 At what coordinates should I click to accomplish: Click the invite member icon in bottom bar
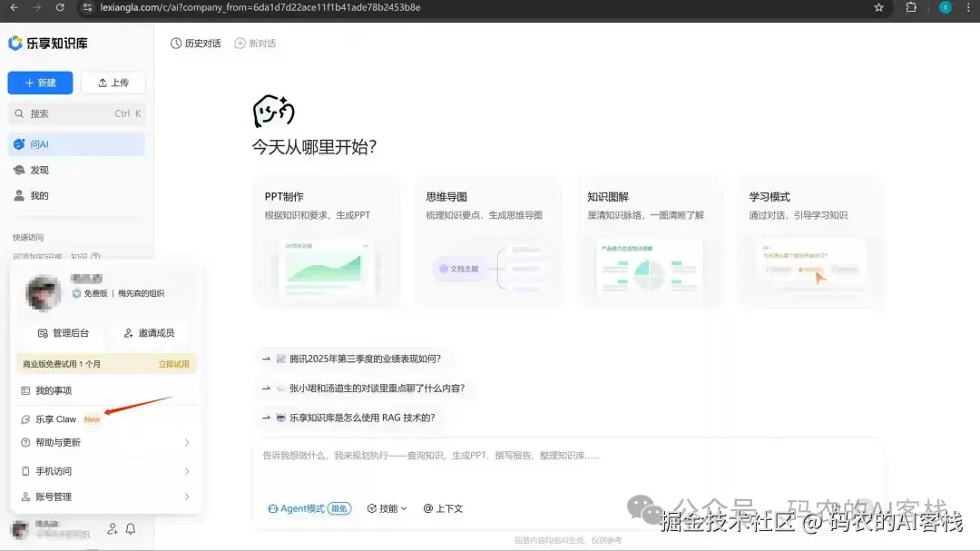click(112, 529)
